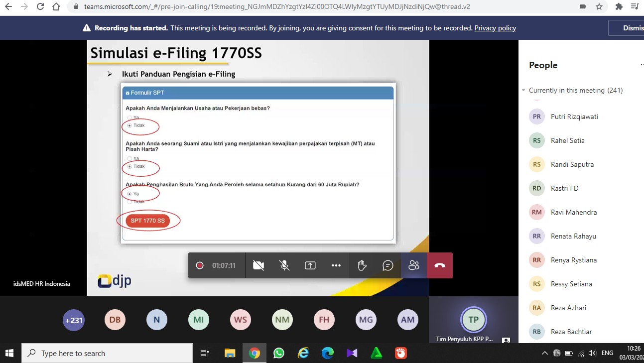Viewport: 644px width, 363px height.
Task: Unmute the microphone in meeting controls
Action: [x=284, y=265]
